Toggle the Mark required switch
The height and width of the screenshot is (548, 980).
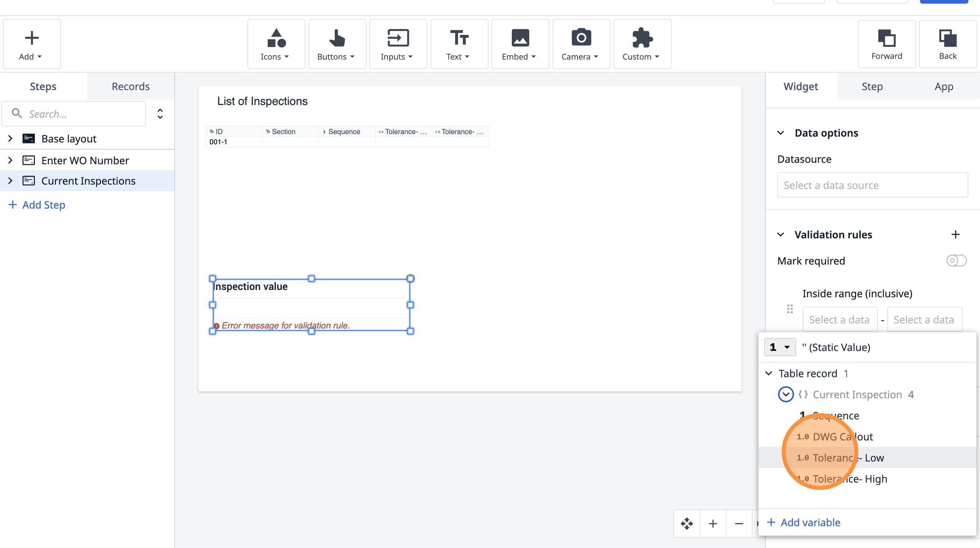[956, 261]
